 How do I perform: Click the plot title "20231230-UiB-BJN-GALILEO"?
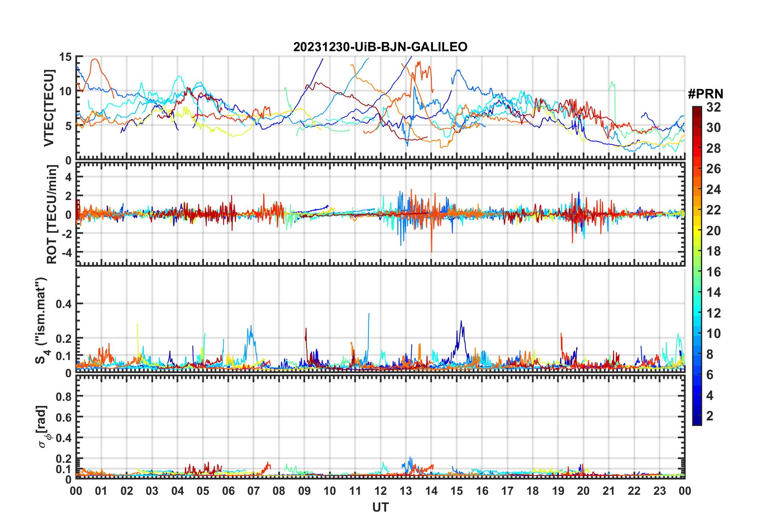click(380, 47)
